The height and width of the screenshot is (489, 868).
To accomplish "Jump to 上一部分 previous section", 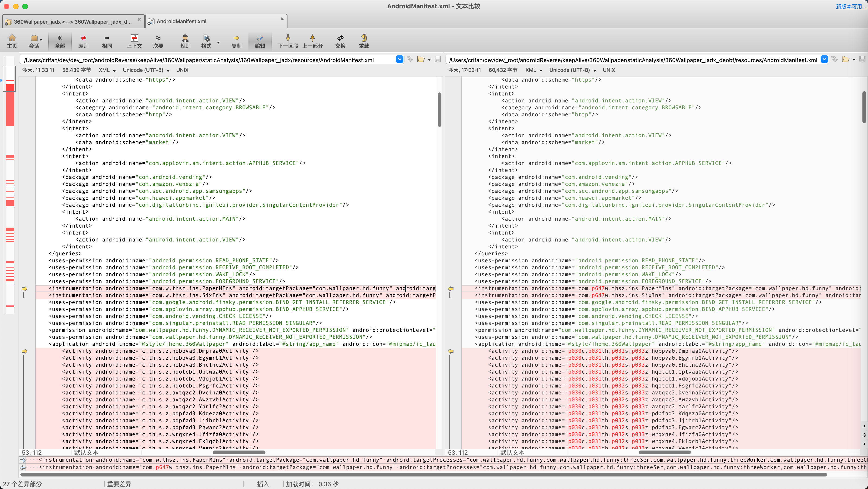I will coord(312,41).
